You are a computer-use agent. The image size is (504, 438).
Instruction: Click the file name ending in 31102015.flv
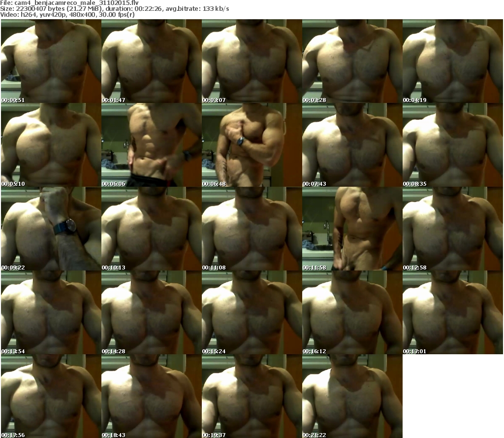click(76, 3)
